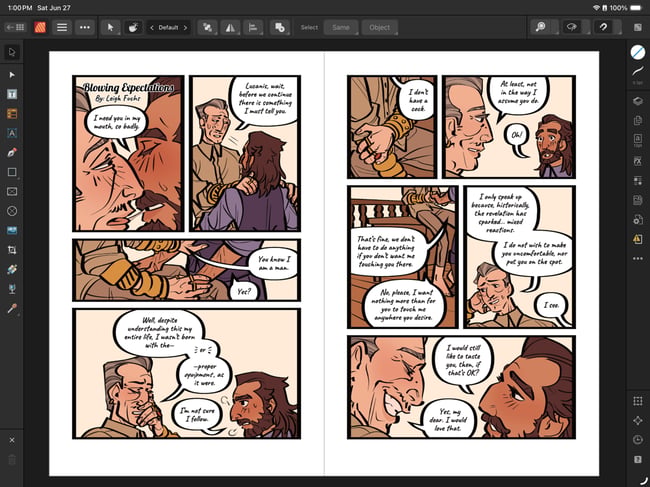
Task: Open the color studio swatch
Action: click(x=638, y=52)
